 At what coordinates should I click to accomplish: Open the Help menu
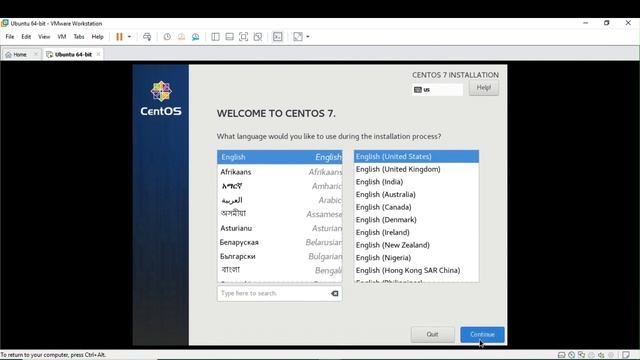click(98, 37)
